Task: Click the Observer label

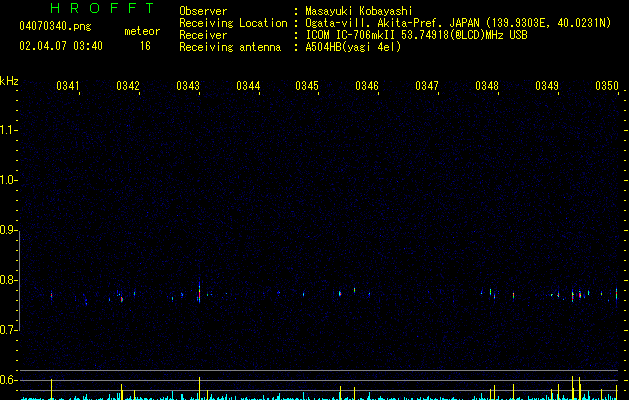Action: 203,11
